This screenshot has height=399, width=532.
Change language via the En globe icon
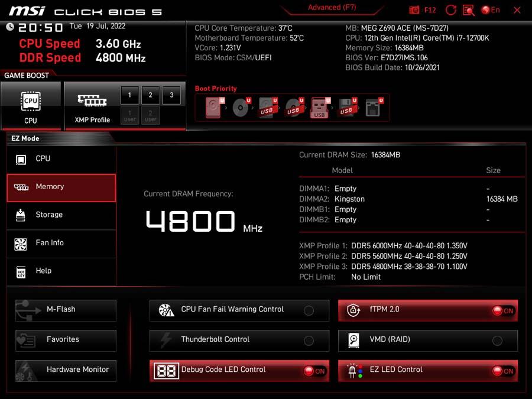point(491,10)
